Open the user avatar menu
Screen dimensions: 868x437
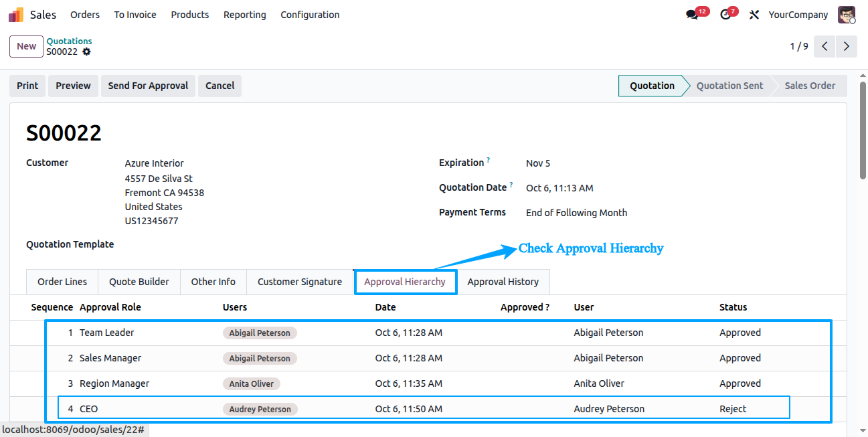pyautogui.click(x=847, y=15)
